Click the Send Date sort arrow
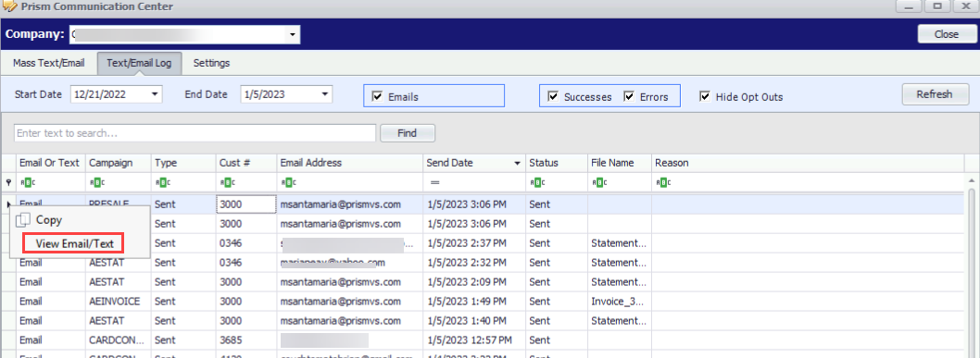The height and width of the screenshot is (358, 980). (x=518, y=164)
